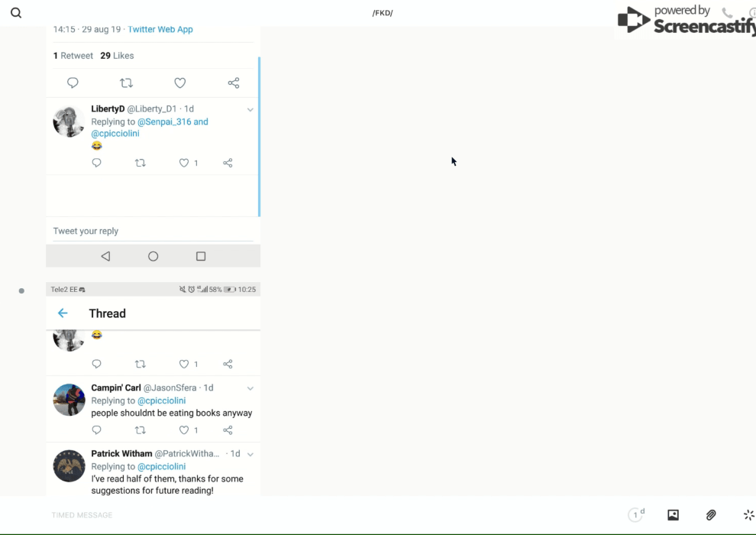Open the image upload picture icon
The height and width of the screenshot is (535, 756).
pyautogui.click(x=673, y=515)
